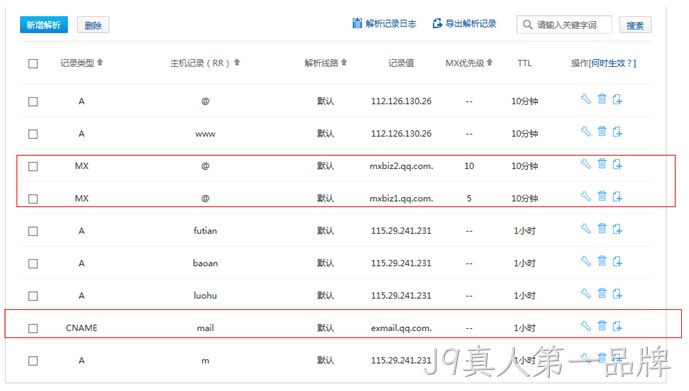689x391 pixels.
Task: Edit the futian A record
Action: point(586,228)
